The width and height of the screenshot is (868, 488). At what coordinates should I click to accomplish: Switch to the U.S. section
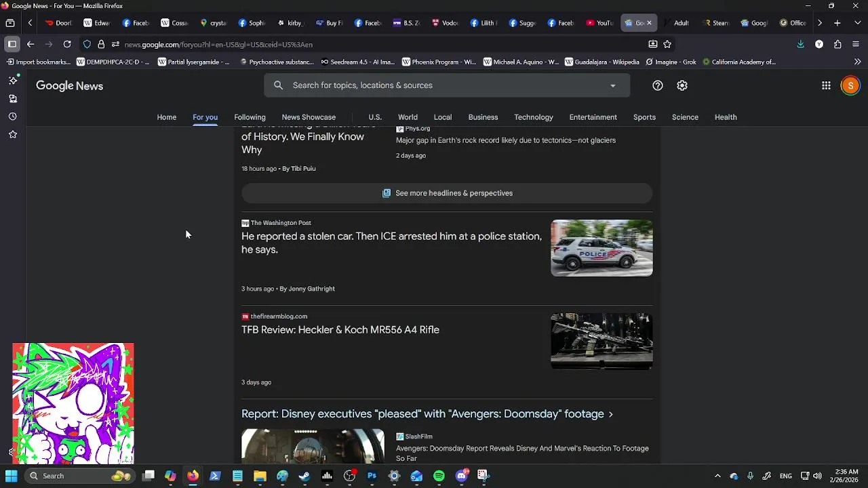375,117
